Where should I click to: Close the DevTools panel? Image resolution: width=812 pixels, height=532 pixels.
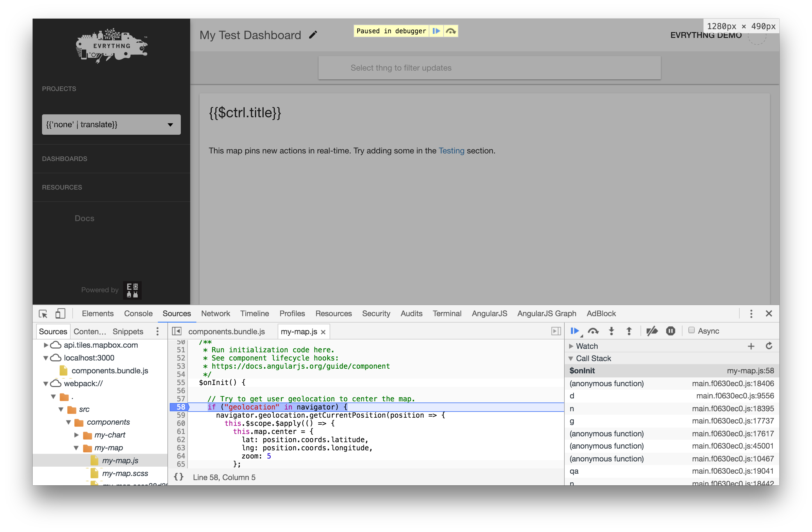769,313
